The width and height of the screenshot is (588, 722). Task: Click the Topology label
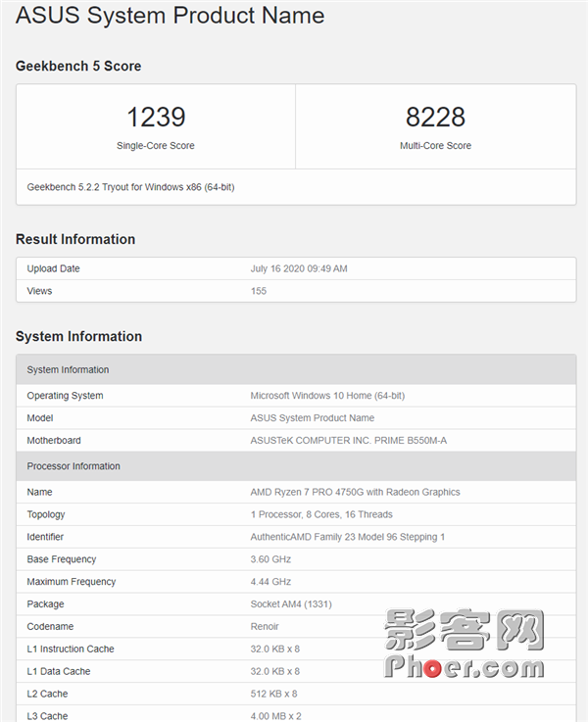(46, 514)
